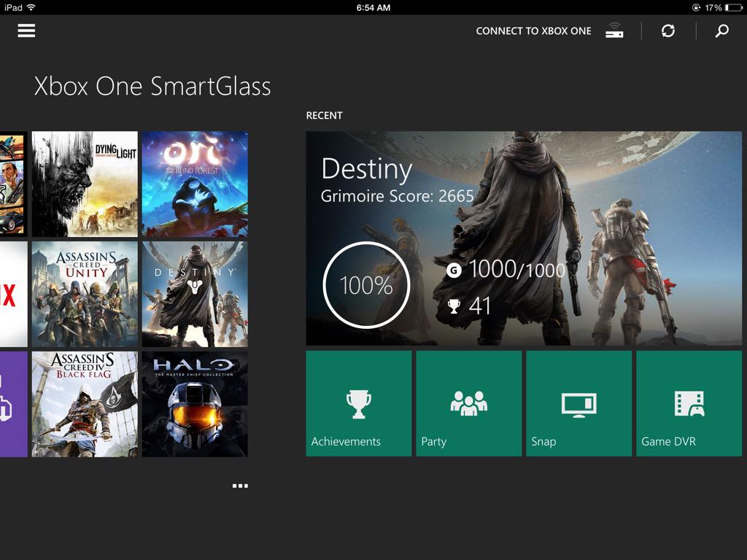Open the small Destiny game tile

pyautogui.click(x=195, y=295)
